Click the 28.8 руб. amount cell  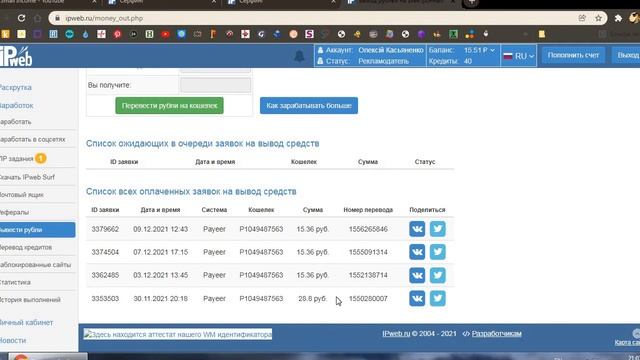click(x=312, y=298)
